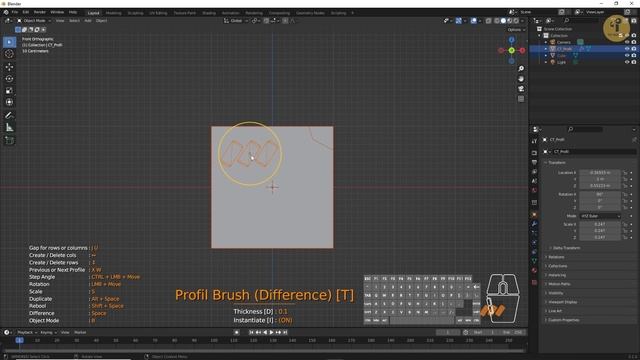Open the Object properties orange square tab
This screenshot has width=640, height=360.
534,214
